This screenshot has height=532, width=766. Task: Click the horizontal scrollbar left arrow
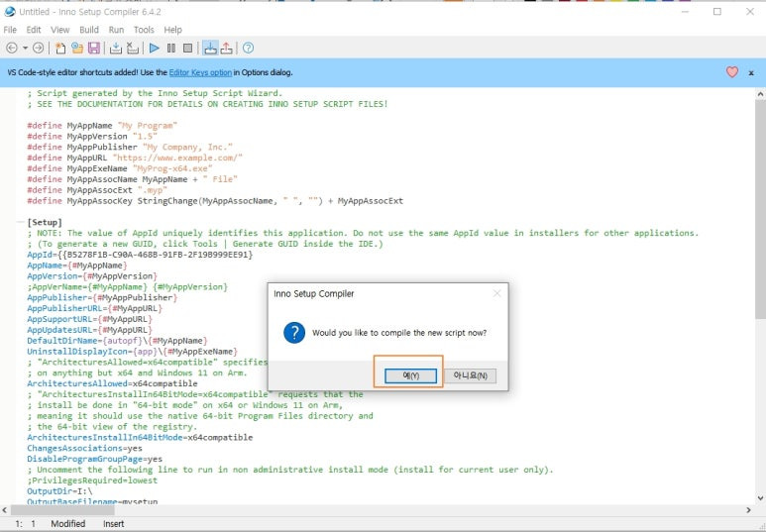[4, 510]
